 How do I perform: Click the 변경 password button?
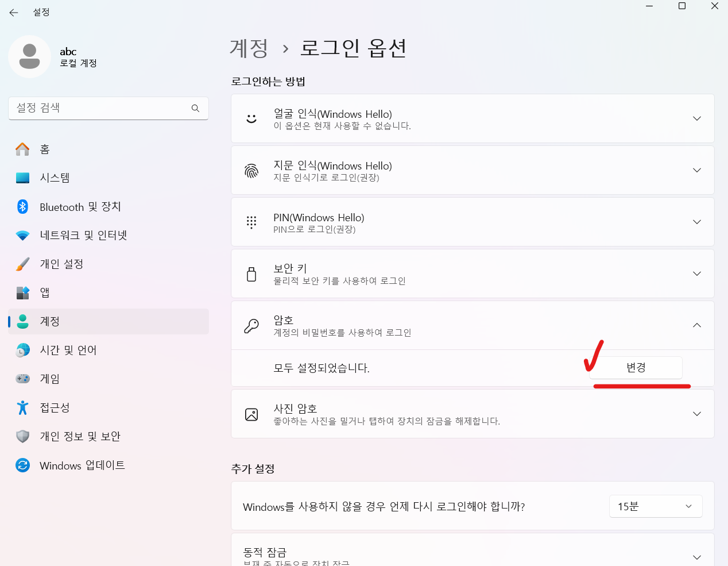coord(636,368)
